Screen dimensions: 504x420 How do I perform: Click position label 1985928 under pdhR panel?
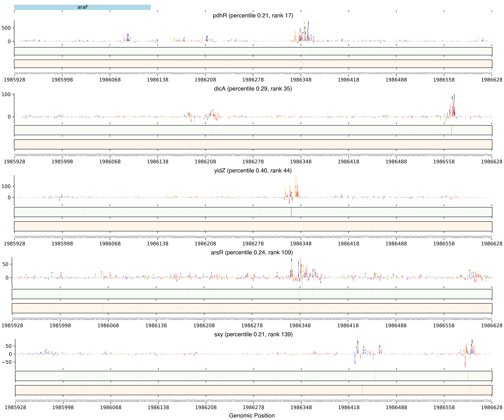coord(14,80)
